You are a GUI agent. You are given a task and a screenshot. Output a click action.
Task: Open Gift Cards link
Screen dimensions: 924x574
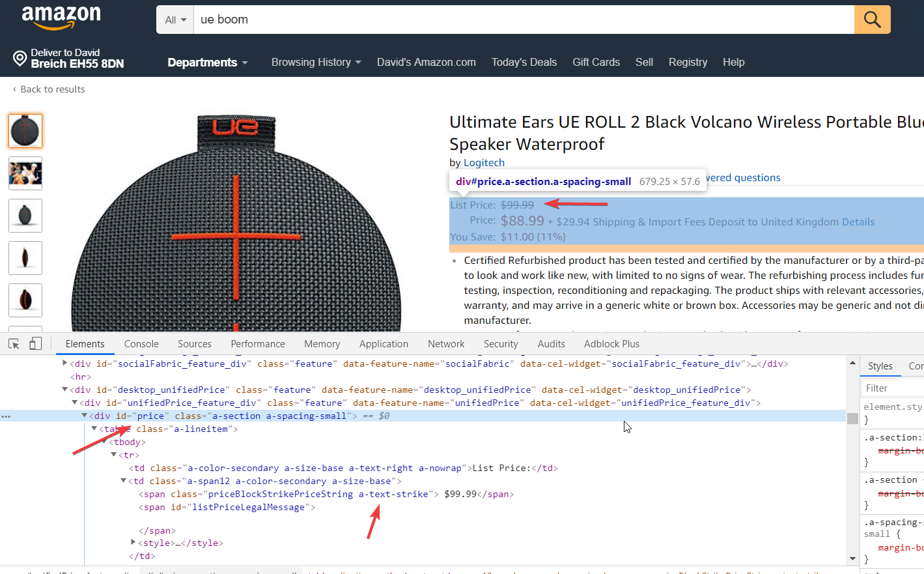tap(596, 63)
